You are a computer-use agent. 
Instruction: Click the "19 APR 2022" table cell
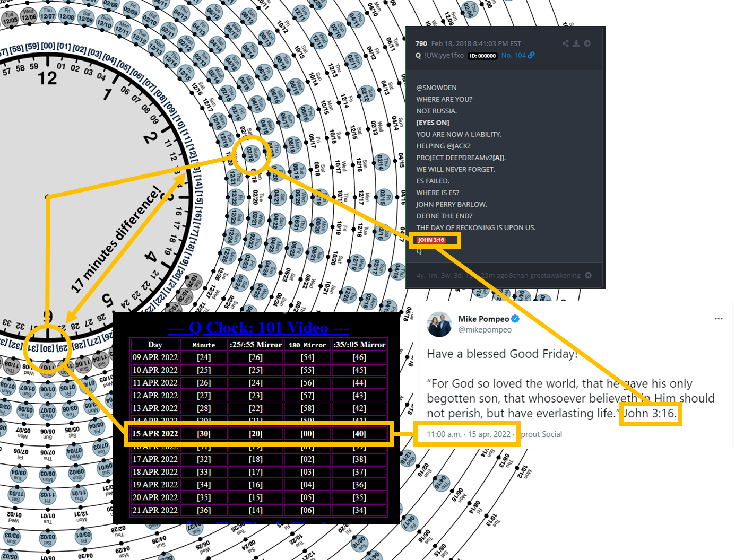click(x=155, y=485)
